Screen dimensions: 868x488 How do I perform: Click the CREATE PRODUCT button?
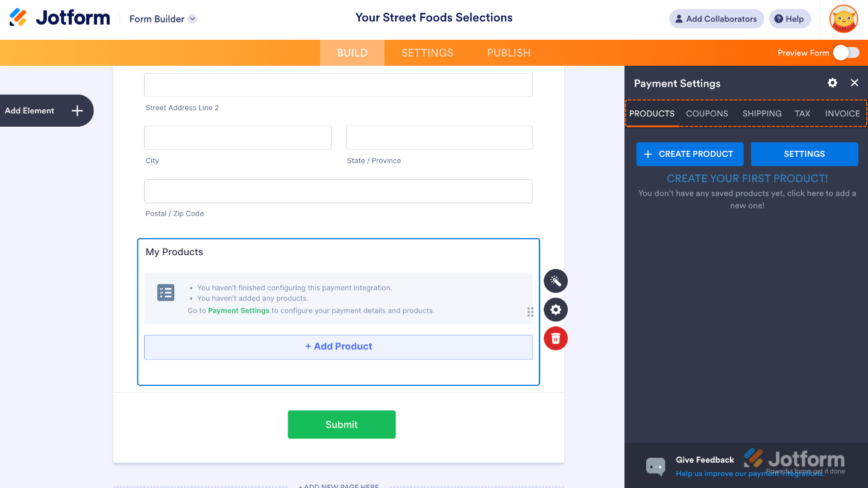click(690, 154)
